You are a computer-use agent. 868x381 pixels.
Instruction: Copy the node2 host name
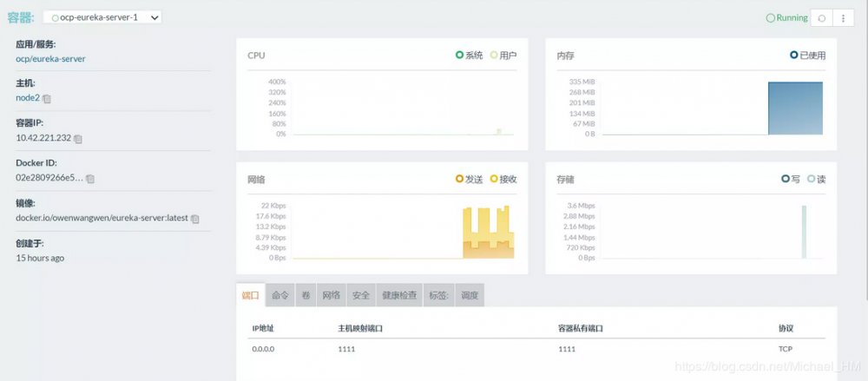click(47, 99)
